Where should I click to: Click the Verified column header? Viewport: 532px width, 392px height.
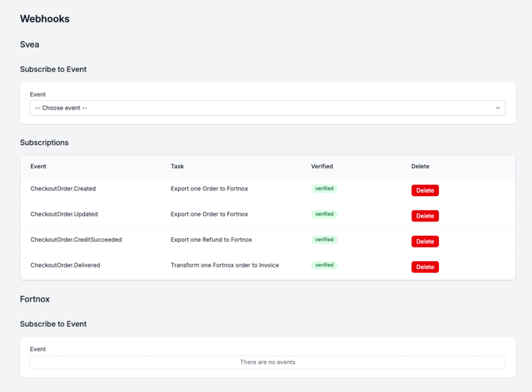coord(322,167)
